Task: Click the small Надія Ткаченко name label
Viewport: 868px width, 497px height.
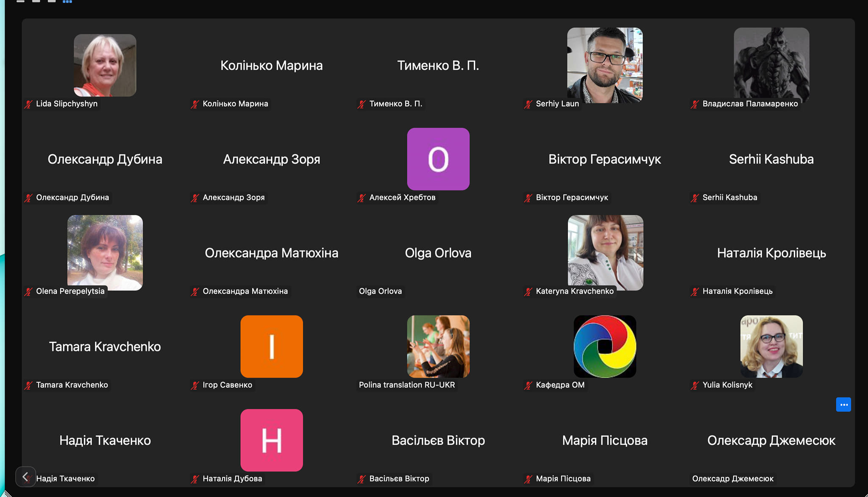Action: click(x=65, y=479)
